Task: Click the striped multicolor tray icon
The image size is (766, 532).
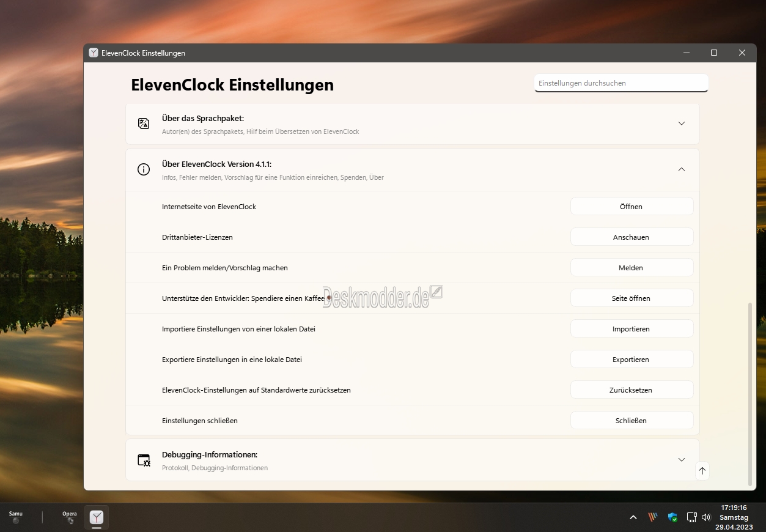Action: [653, 517]
